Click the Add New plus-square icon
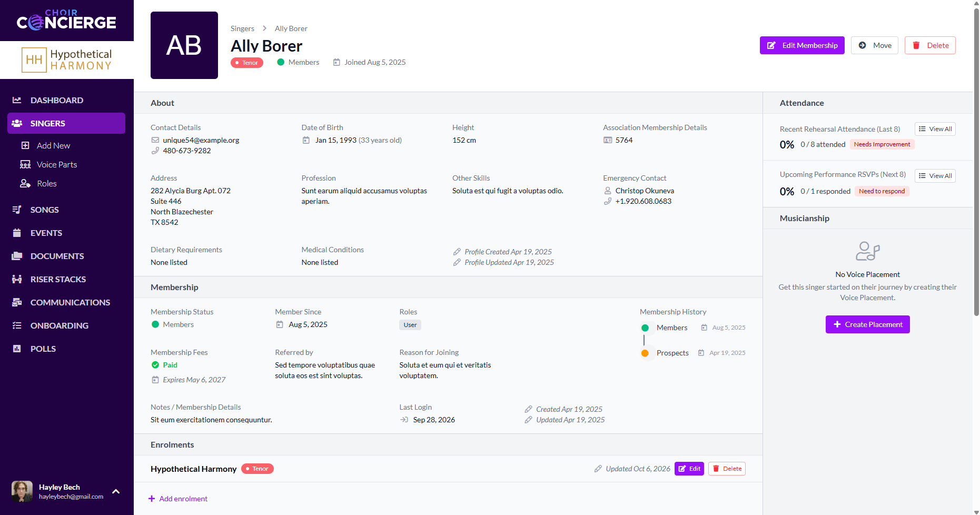The image size is (980, 515). 25,145
